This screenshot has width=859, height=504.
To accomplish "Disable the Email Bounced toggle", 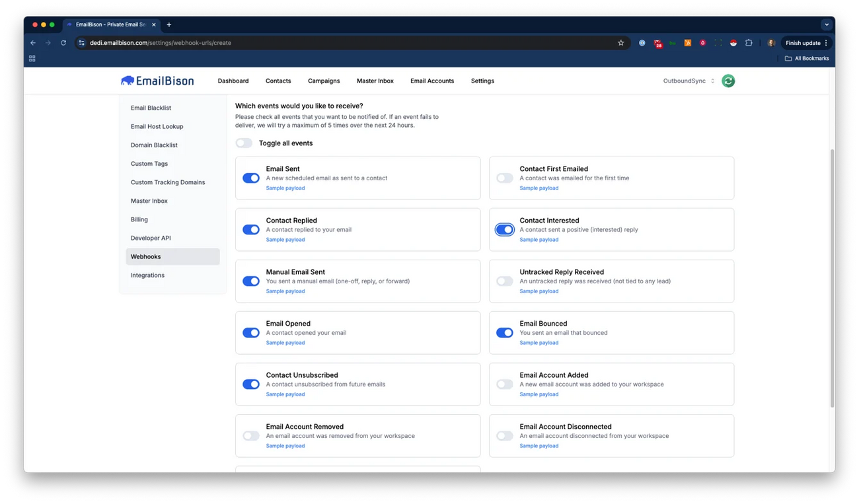I will click(x=504, y=333).
